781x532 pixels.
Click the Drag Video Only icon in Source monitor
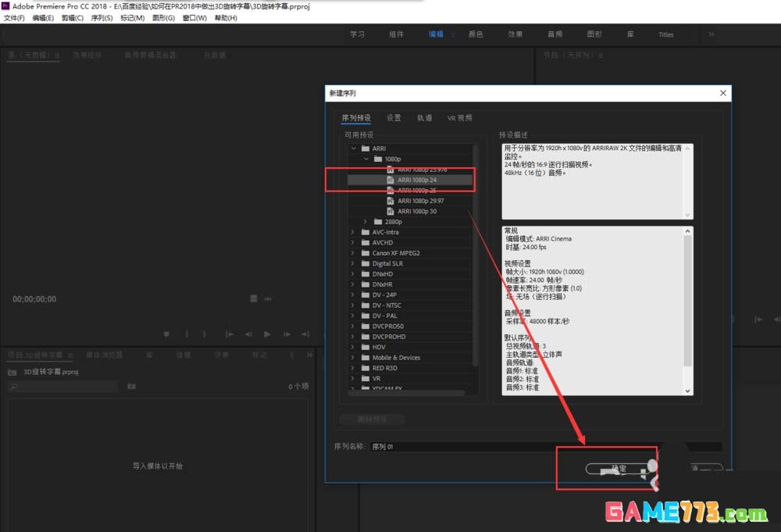pos(254,298)
